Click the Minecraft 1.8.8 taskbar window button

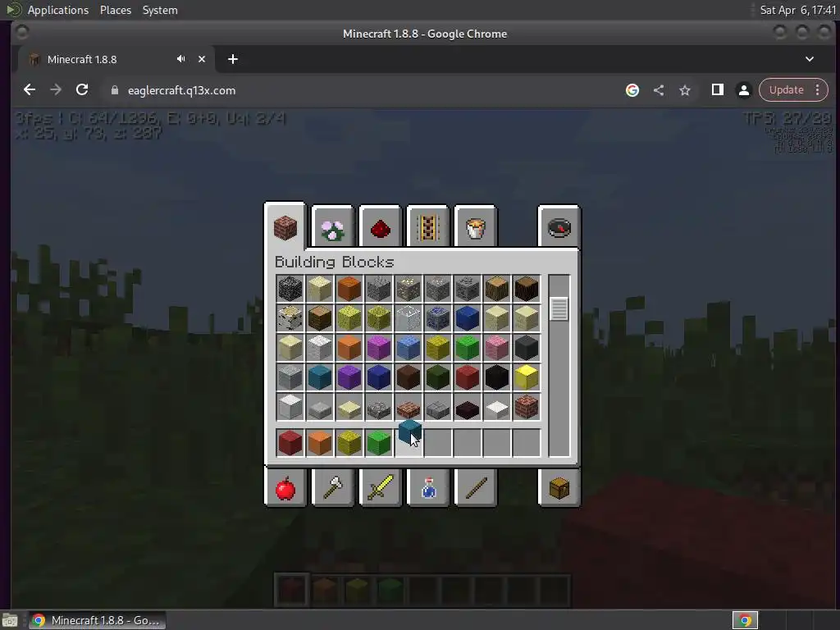(x=97, y=620)
